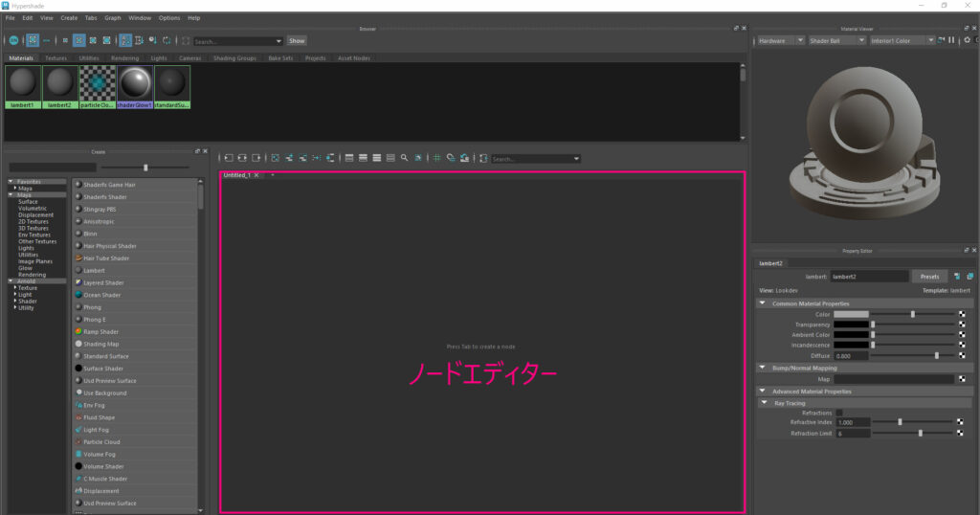This screenshot has height=515, width=980.
Task: Click sort by name icon in browser toolbar
Action: coord(125,40)
